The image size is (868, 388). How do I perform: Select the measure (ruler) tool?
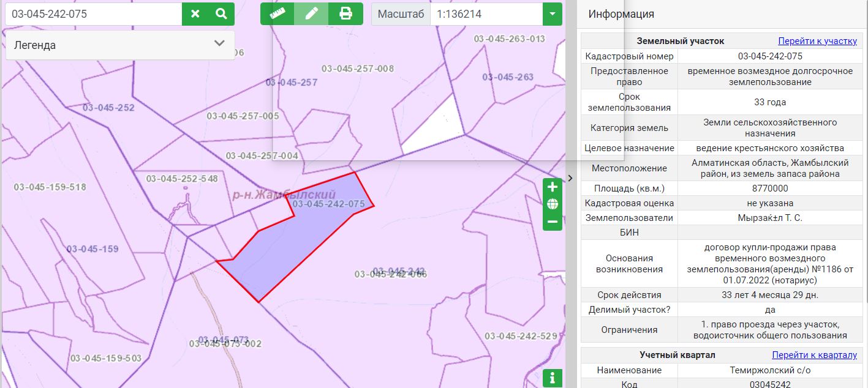[278, 12]
